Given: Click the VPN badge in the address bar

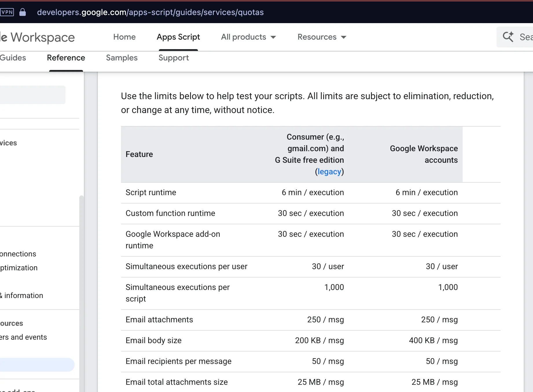Looking at the screenshot, I should (7, 12).
